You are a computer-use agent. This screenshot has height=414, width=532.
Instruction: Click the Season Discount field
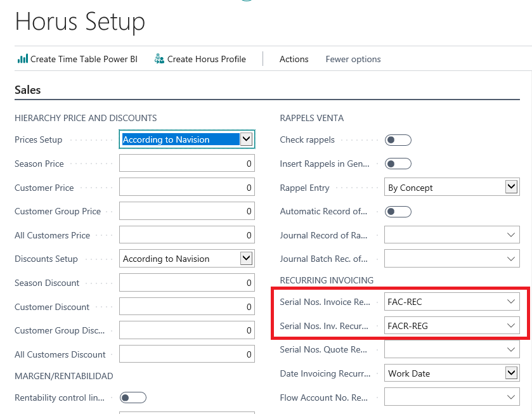click(x=187, y=283)
